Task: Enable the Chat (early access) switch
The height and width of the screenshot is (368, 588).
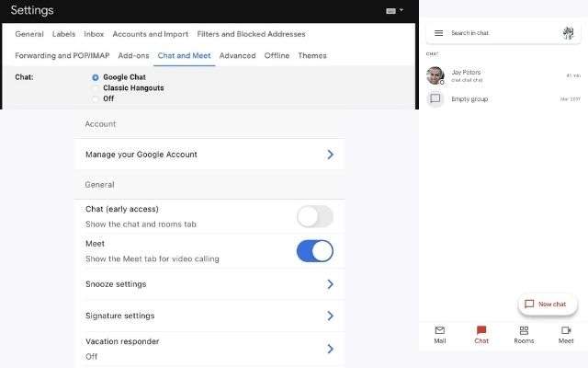Action: (x=315, y=217)
